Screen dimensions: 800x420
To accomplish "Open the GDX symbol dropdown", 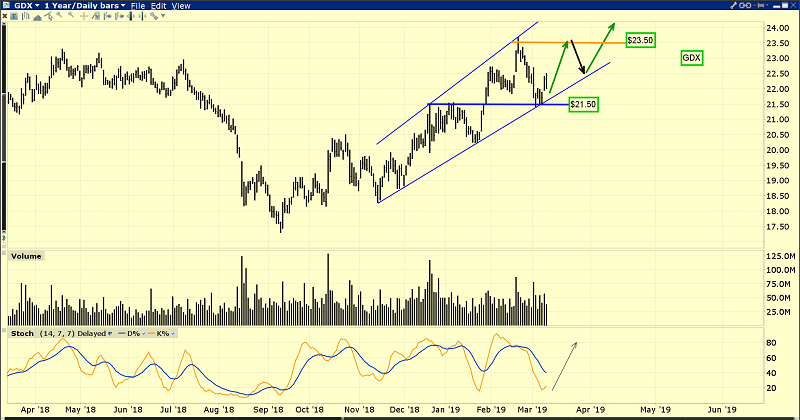I will [x=27, y=6].
